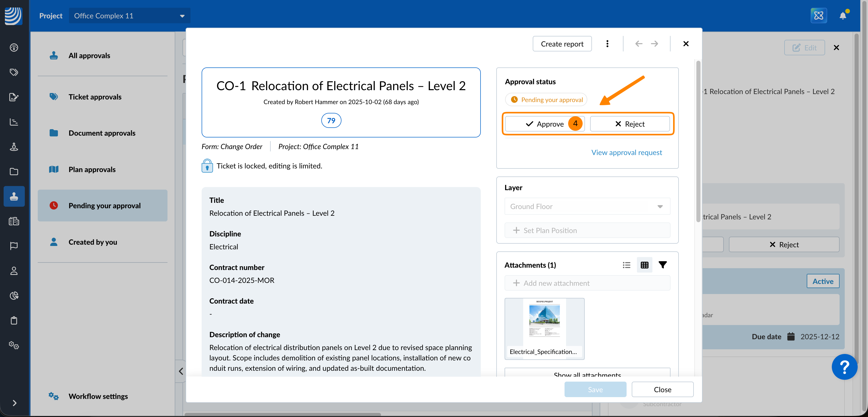
Task: Expand the Ground Floor layer dropdown
Action: (587, 206)
